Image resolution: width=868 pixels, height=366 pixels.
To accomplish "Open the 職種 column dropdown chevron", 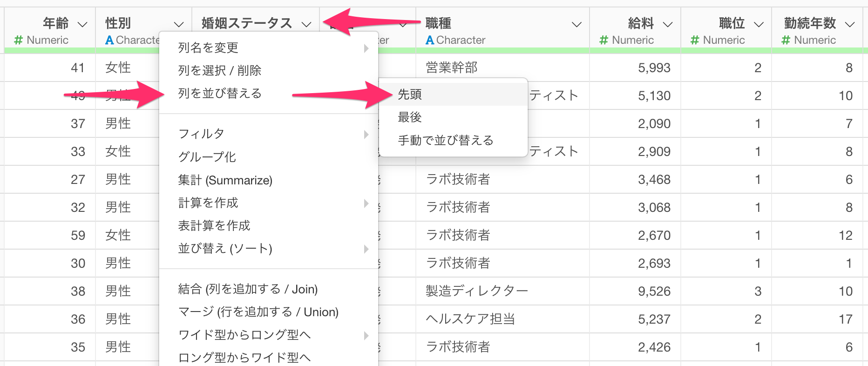I will (576, 24).
